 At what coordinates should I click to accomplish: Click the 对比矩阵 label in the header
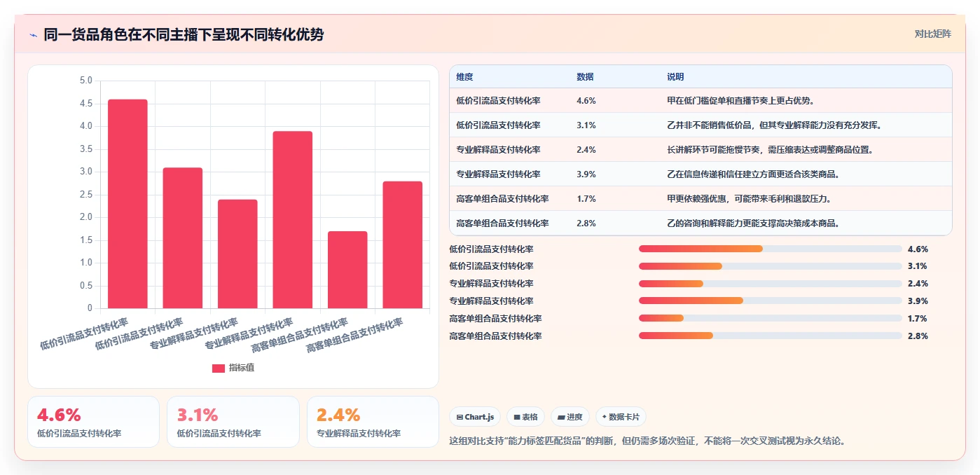tap(932, 34)
